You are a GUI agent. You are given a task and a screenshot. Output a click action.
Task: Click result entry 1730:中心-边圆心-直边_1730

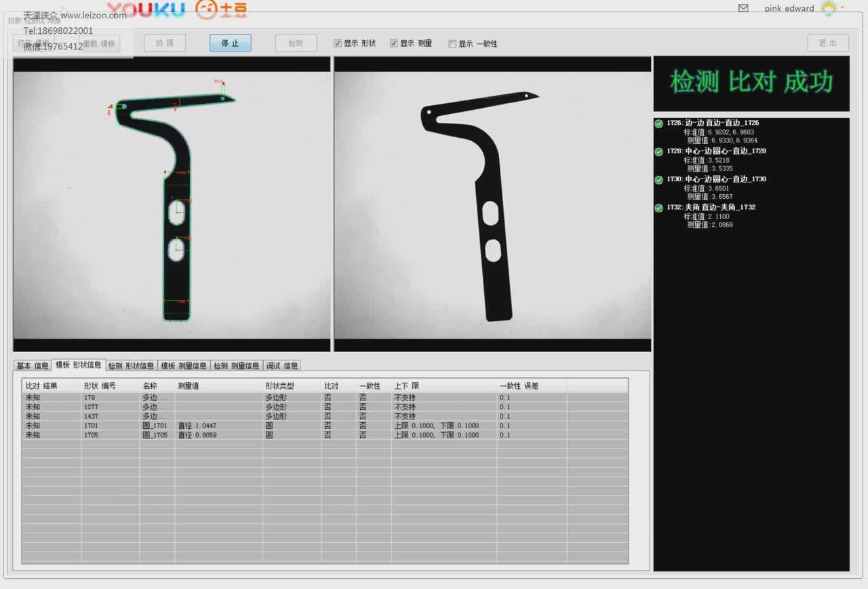pos(716,179)
